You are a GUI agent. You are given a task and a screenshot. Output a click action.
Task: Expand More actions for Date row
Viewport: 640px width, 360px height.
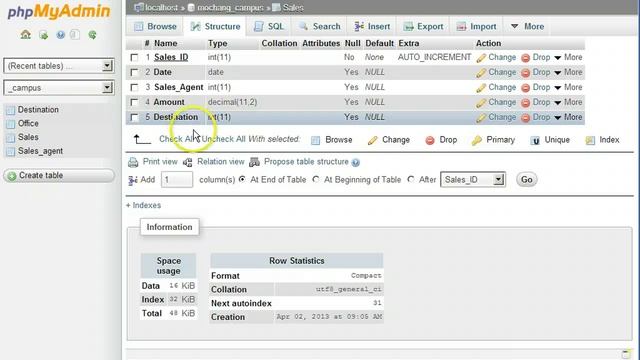pos(569,72)
